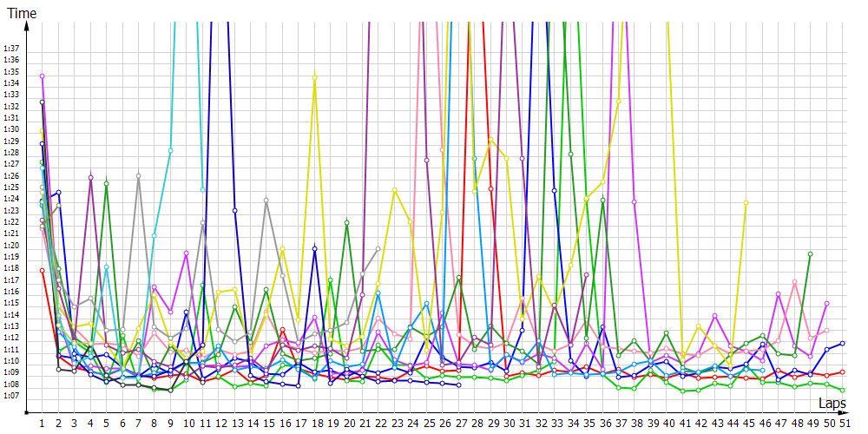Select the bright green point at lap 51
This screenshot has height=434, width=868.
click(x=842, y=390)
